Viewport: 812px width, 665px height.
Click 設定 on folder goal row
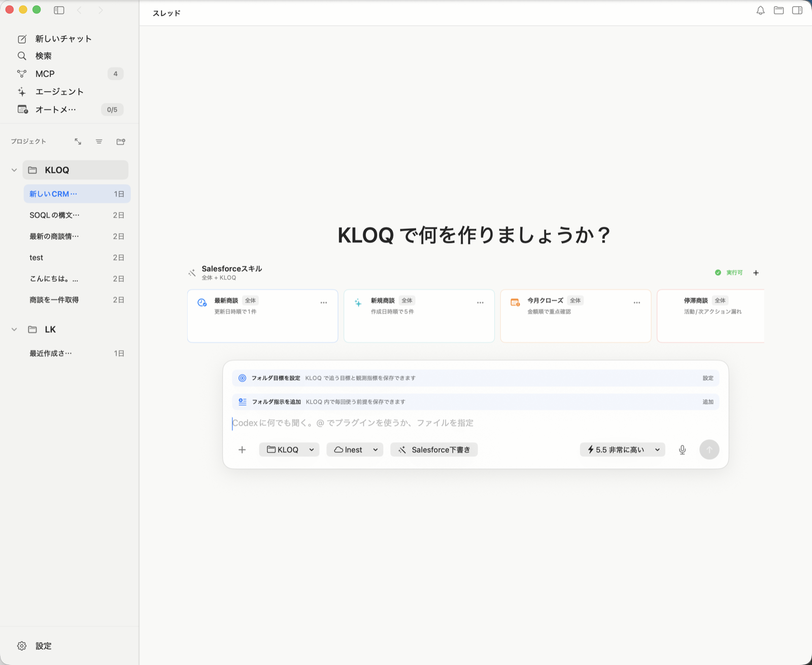tap(708, 378)
